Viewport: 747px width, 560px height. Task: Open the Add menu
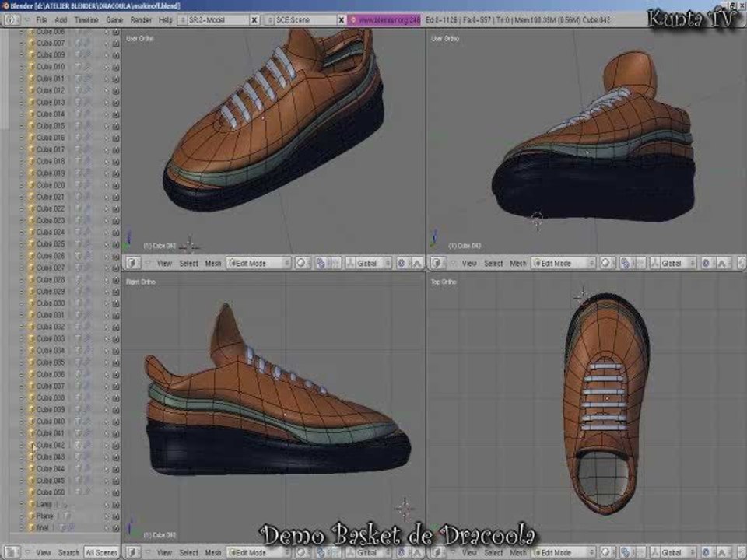click(x=61, y=20)
